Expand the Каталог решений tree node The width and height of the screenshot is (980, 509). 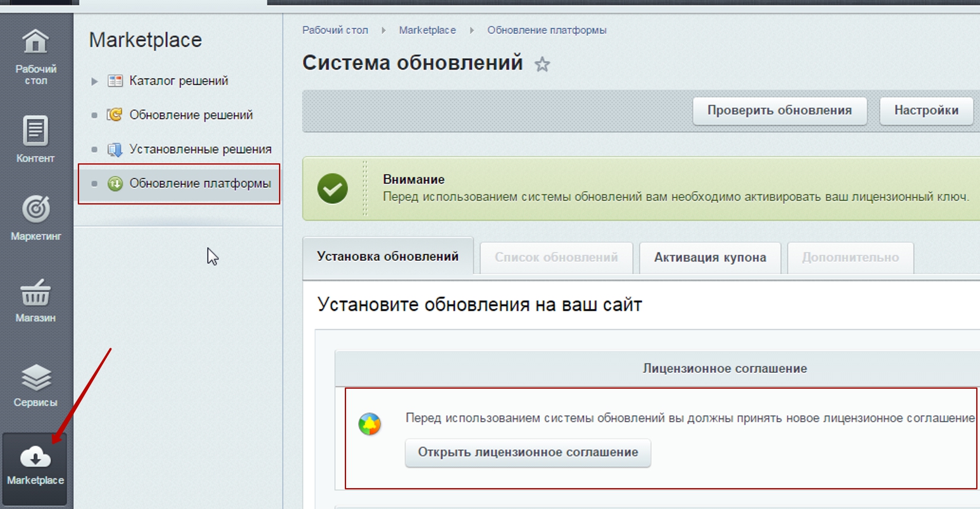pos(94,81)
